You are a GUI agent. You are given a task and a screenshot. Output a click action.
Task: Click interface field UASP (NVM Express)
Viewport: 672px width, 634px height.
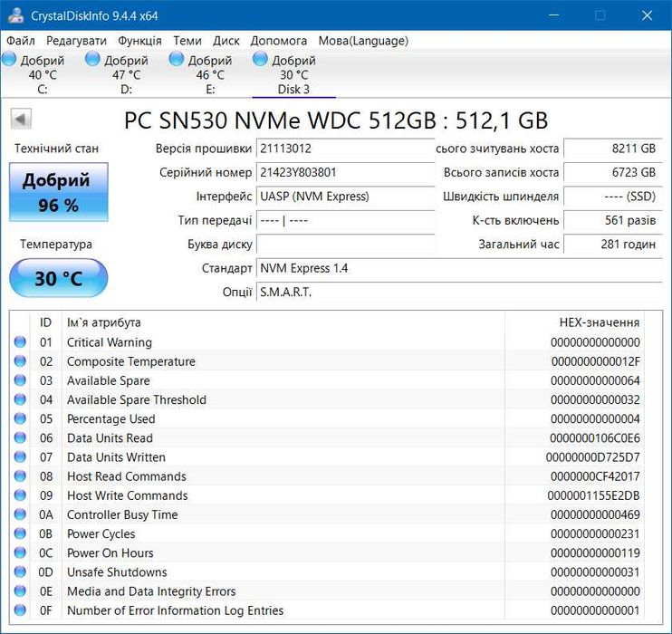345,197
